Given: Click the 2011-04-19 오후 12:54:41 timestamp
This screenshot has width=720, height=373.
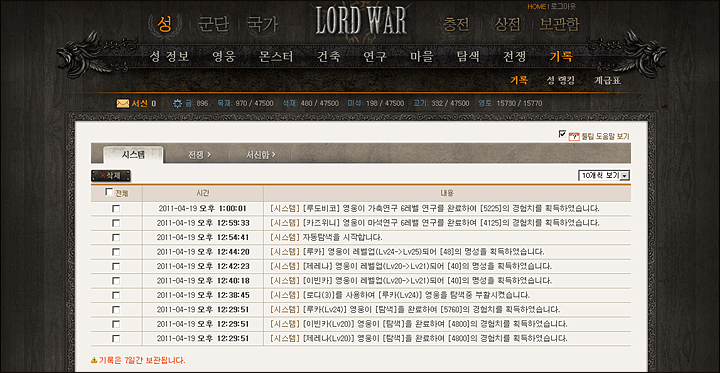Looking at the screenshot, I should point(203,237).
